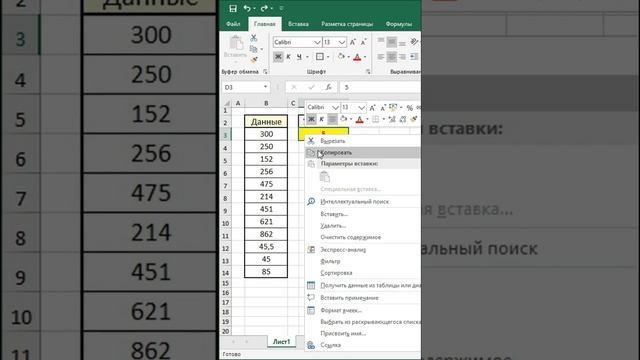Toggle bold (Ж) in the ribbon
This screenshot has width=640, height=360.
pyautogui.click(x=278, y=57)
